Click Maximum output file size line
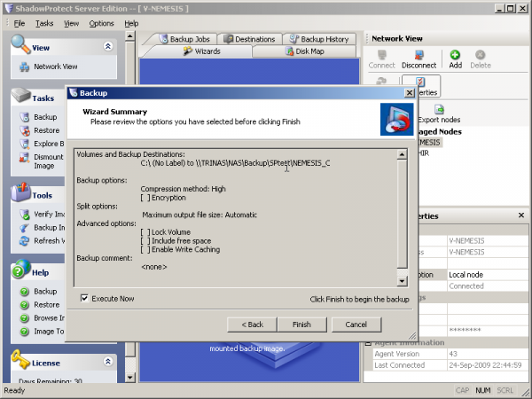The image size is (532, 399). pyautogui.click(x=199, y=215)
